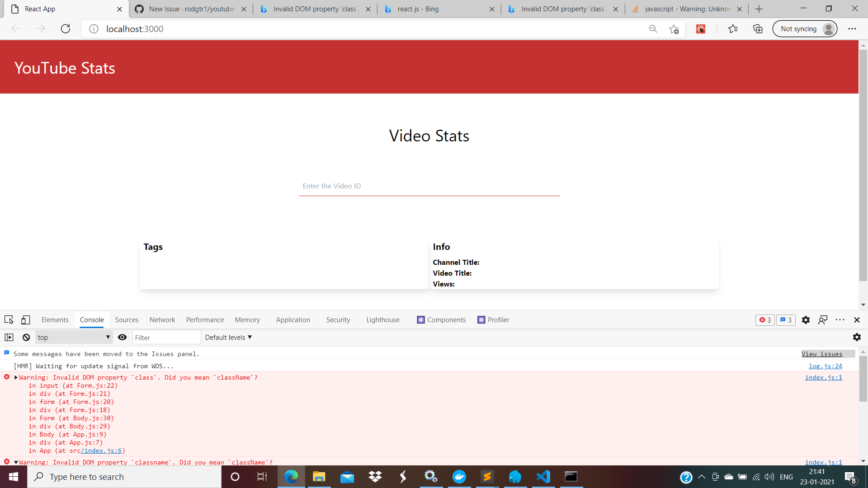The height and width of the screenshot is (488, 868).
Task: Open the React Profiler tab
Action: point(493,319)
